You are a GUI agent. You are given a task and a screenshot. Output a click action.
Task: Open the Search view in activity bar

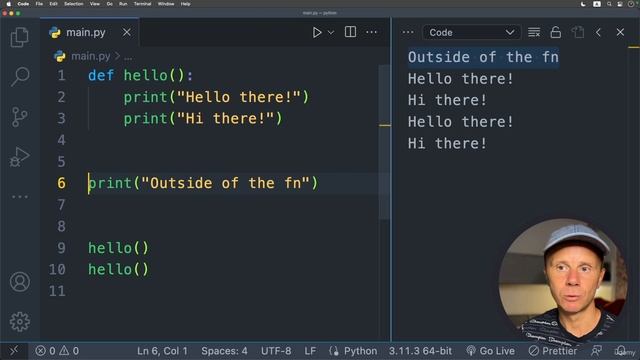pos(20,76)
